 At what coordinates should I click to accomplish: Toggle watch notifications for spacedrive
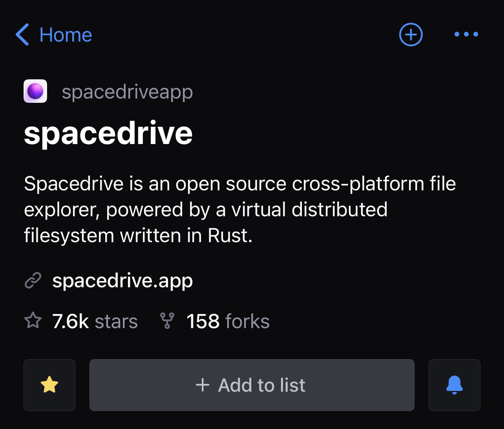(x=454, y=385)
